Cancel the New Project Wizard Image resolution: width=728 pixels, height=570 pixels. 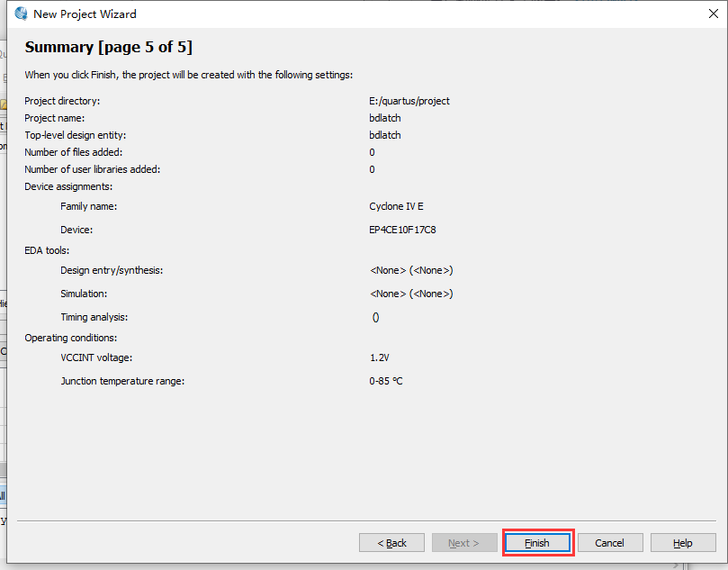(x=610, y=543)
